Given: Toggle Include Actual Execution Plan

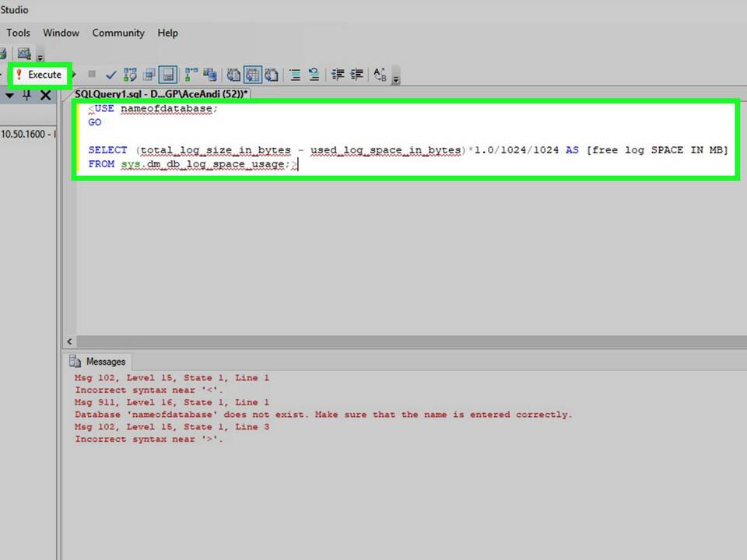Looking at the screenshot, I should (191, 75).
